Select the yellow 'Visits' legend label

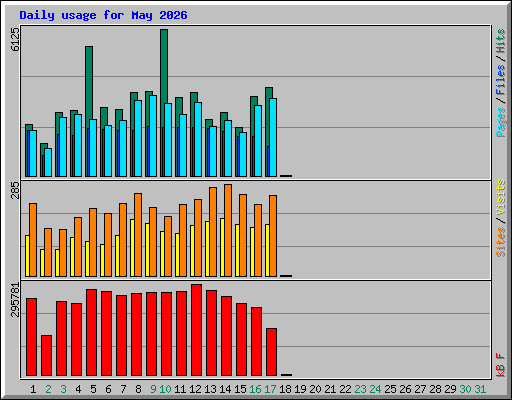click(500, 197)
